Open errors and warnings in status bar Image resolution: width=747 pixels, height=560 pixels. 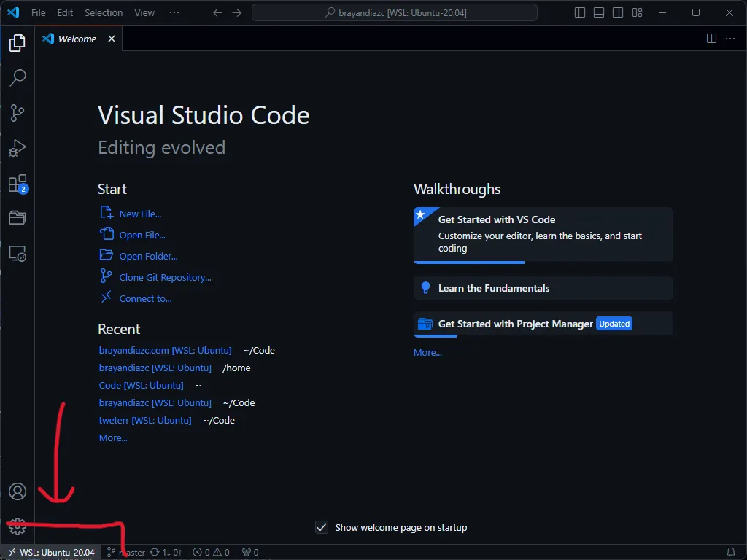click(x=211, y=553)
